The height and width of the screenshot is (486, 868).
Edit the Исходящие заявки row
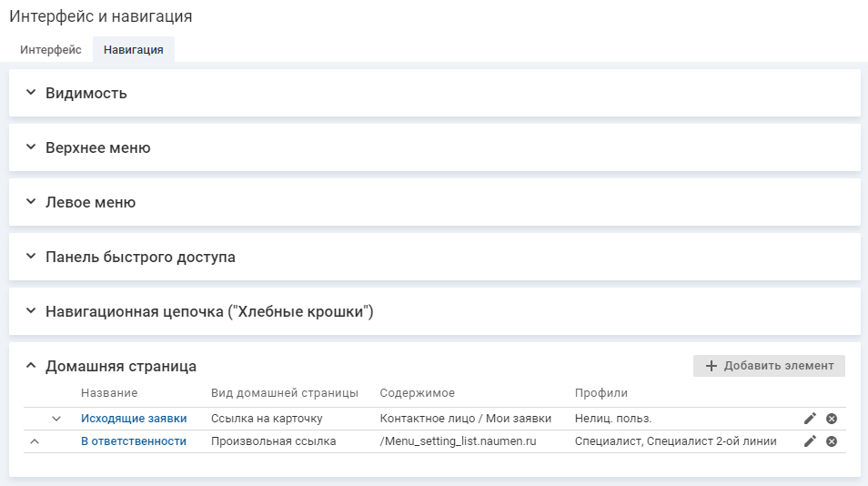(810, 419)
